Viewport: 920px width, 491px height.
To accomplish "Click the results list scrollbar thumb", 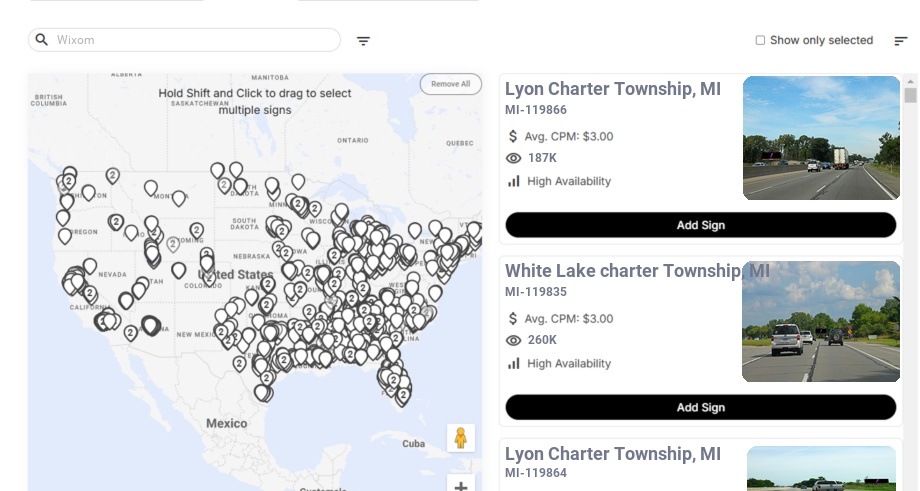I will (x=910, y=96).
